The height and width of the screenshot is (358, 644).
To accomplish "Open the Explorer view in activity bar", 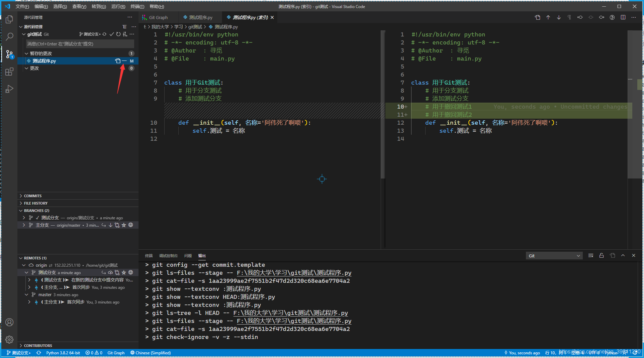I will click(x=9, y=19).
